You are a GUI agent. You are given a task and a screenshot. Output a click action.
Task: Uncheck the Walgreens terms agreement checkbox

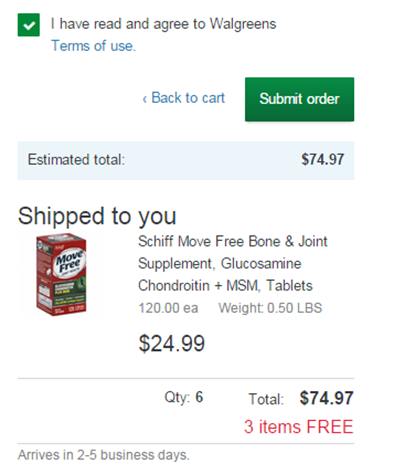[x=29, y=25]
